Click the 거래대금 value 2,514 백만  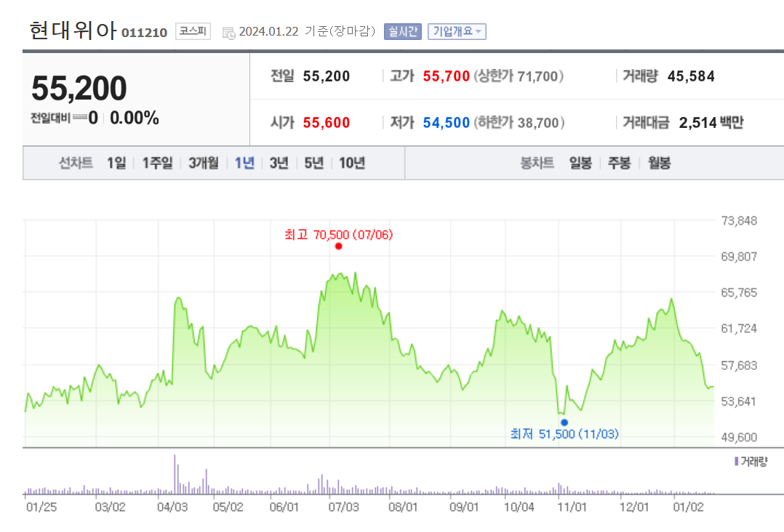click(x=711, y=122)
